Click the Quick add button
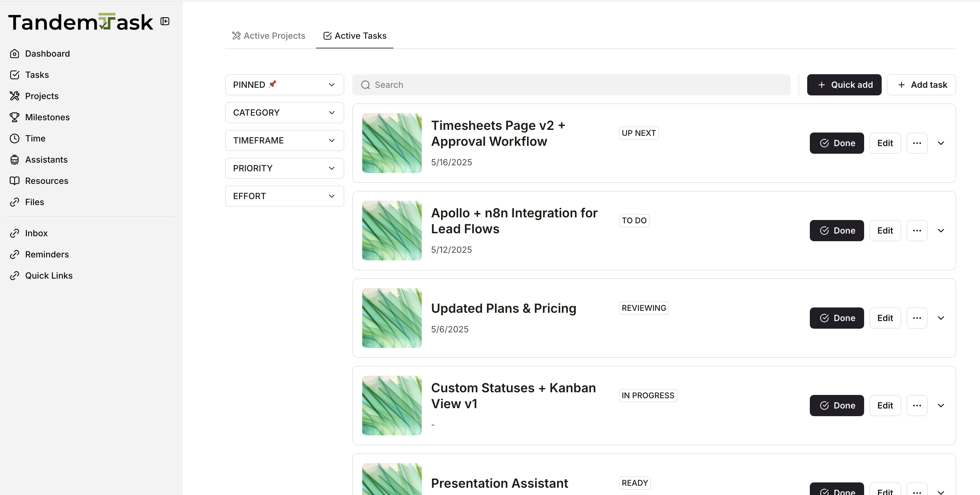The image size is (980, 495). [x=844, y=85]
